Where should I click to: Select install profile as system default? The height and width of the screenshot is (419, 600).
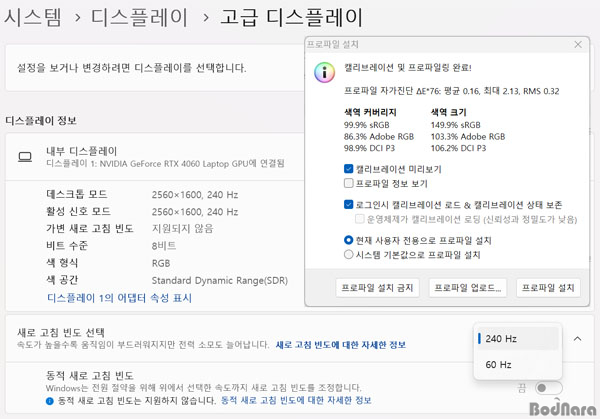(348, 254)
